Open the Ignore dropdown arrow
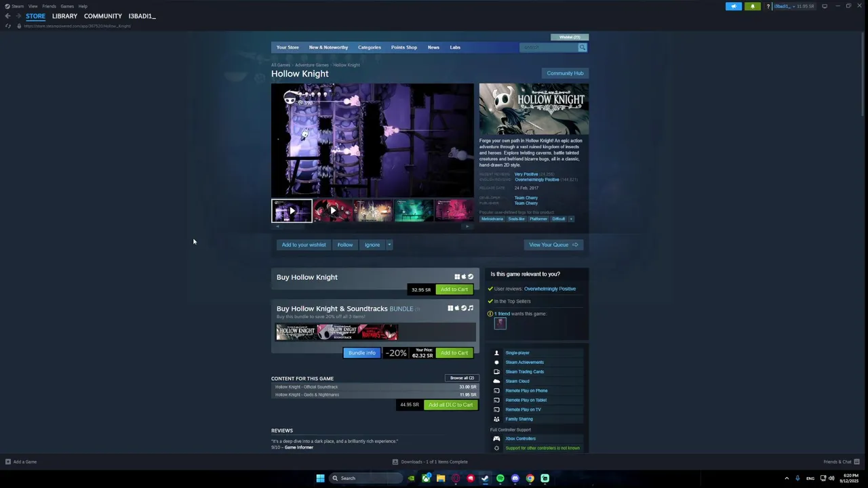 (x=389, y=245)
